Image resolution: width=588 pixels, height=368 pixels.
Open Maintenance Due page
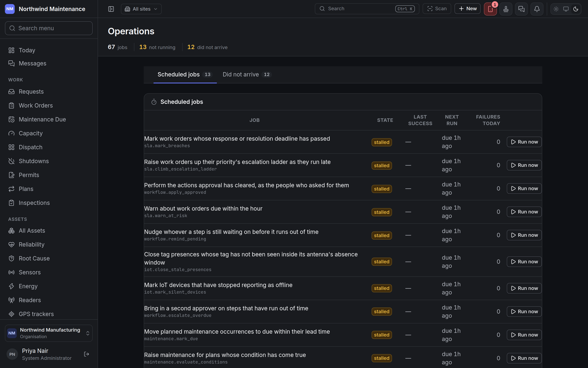click(x=49, y=119)
